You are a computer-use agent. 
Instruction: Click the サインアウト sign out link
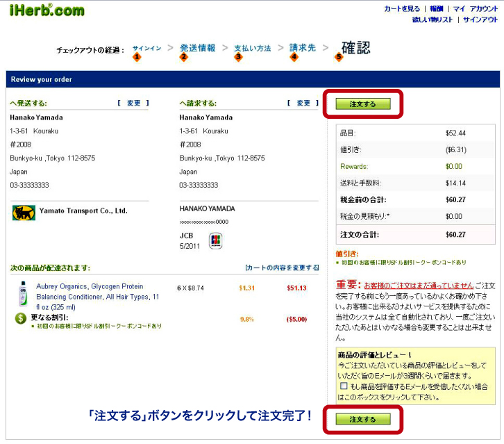click(480, 19)
